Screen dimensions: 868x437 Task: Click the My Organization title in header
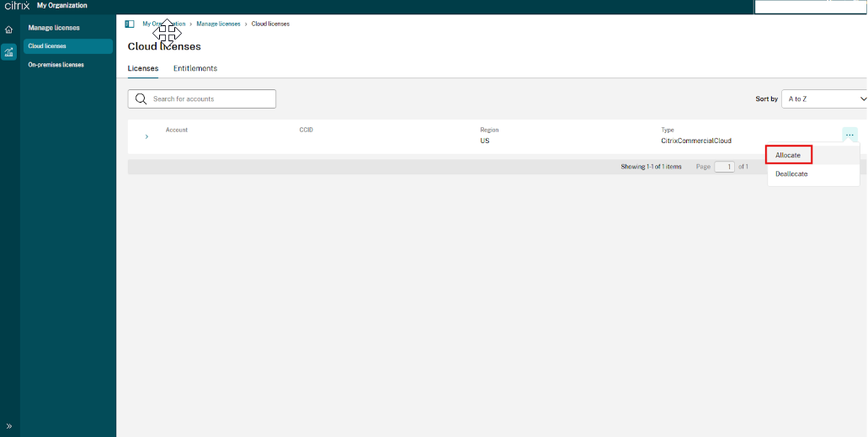pyautogui.click(x=62, y=6)
